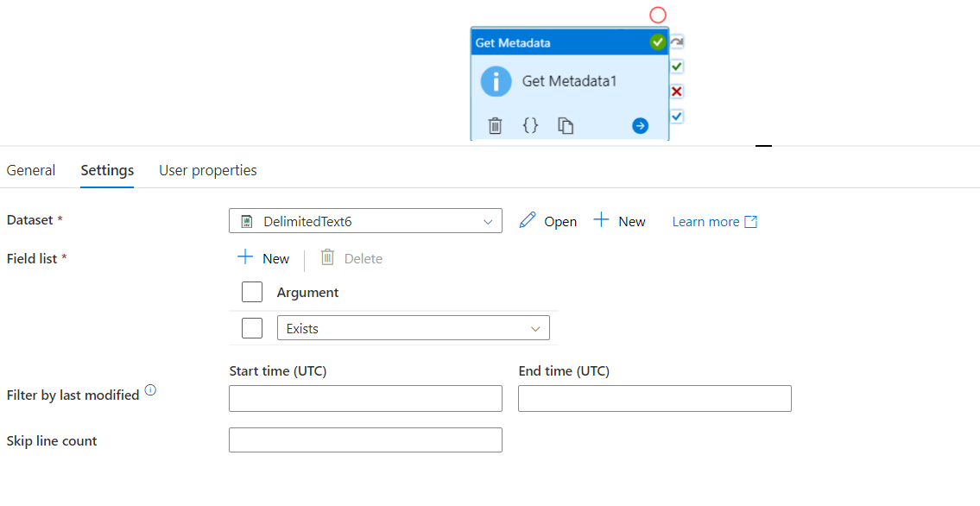Click the Argument column header text
980x506 pixels.
click(x=307, y=293)
